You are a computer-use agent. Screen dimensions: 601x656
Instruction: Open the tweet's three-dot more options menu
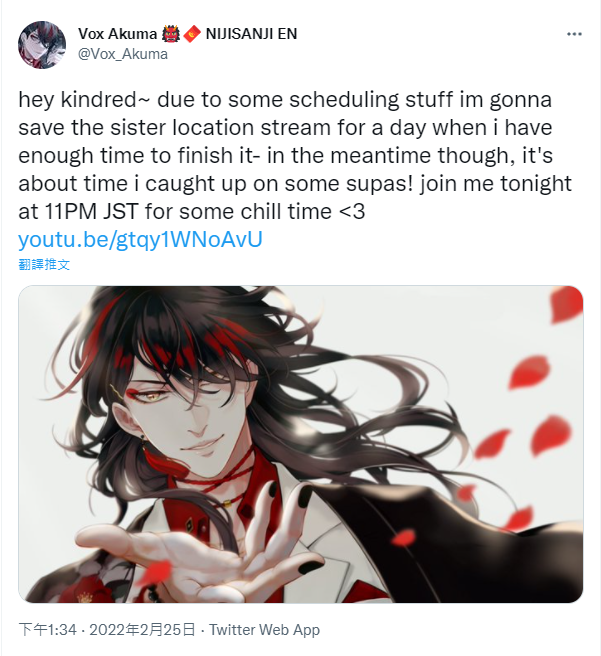[574, 34]
